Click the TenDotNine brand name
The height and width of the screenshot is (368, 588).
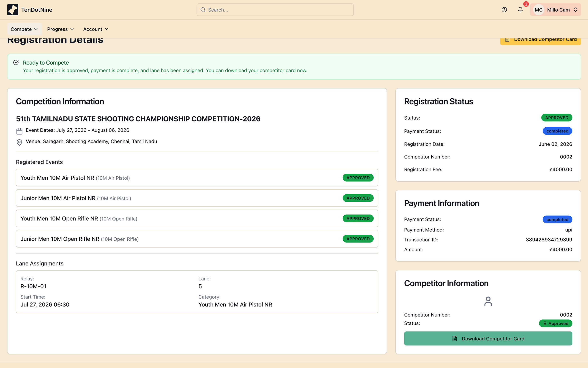(x=37, y=10)
